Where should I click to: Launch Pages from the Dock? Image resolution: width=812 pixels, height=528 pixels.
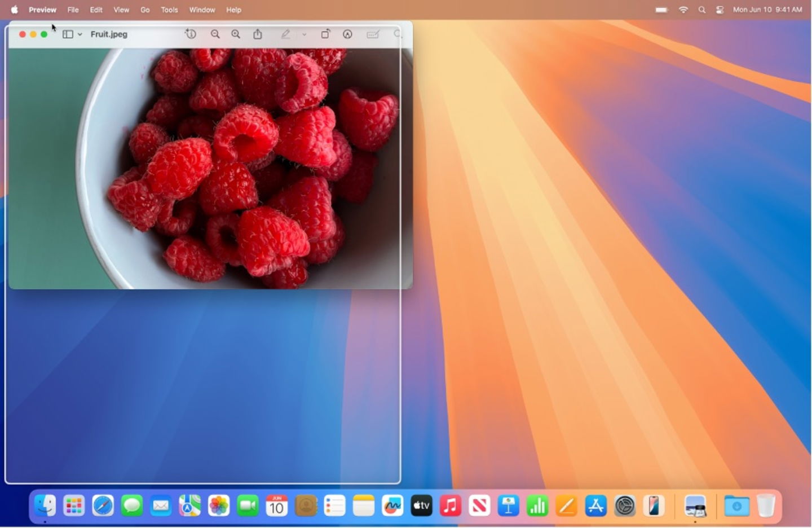pos(566,505)
